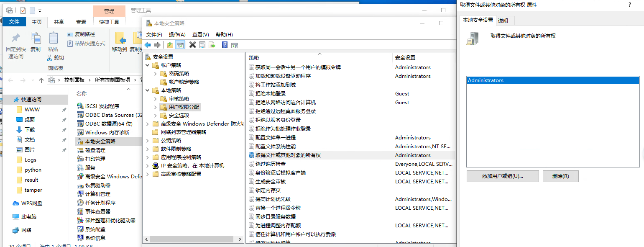
Task: Click the Copy icon in Explorer ribbon
Action: click(x=36, y=42)
